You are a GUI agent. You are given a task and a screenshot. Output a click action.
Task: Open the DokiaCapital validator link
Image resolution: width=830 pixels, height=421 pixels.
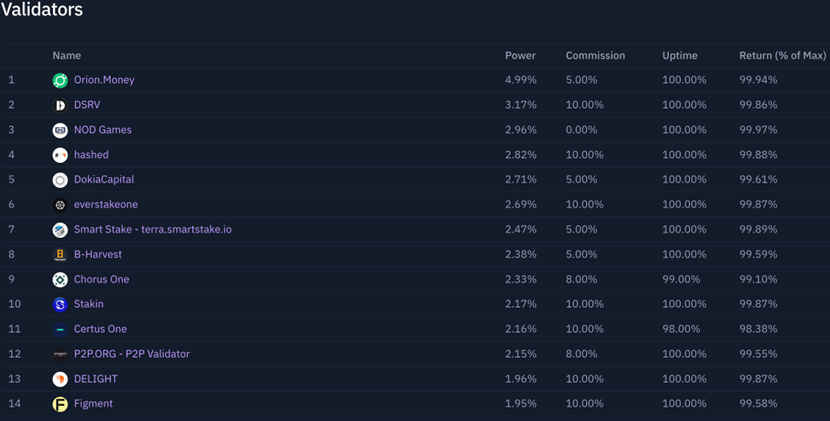[x=104, y=180]
